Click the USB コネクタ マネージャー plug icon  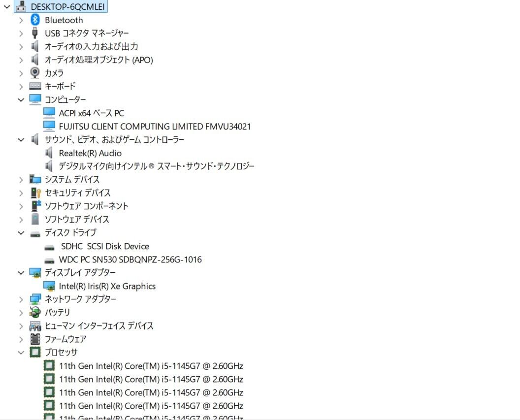tap(35, 33)
